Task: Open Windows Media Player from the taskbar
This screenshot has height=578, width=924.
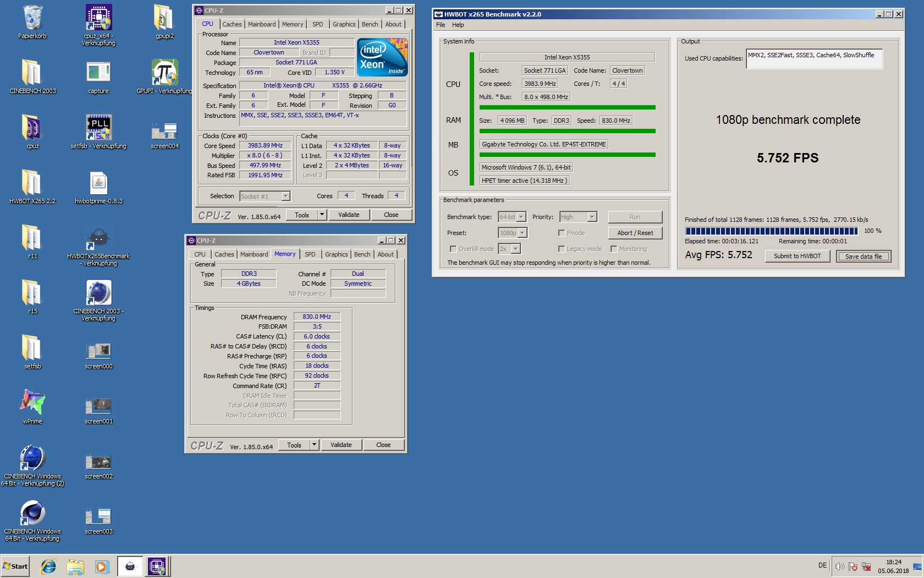Action: click(x=102, y=566)
